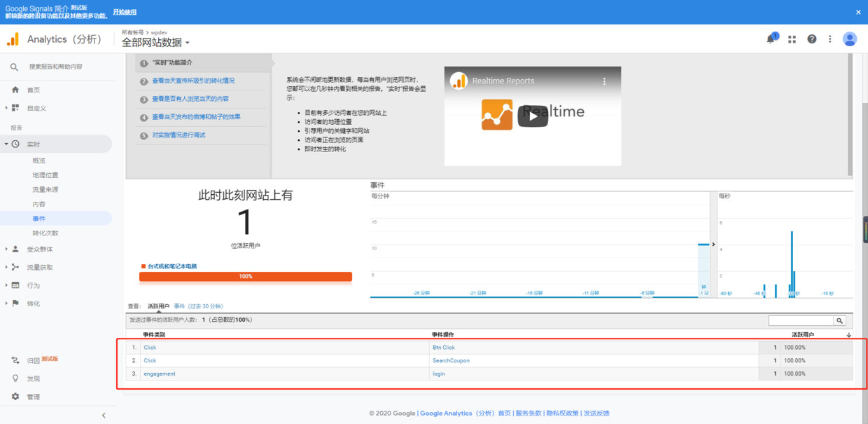Select 事件 realtime report
The image size is (868, 424).
coord(38,219)
